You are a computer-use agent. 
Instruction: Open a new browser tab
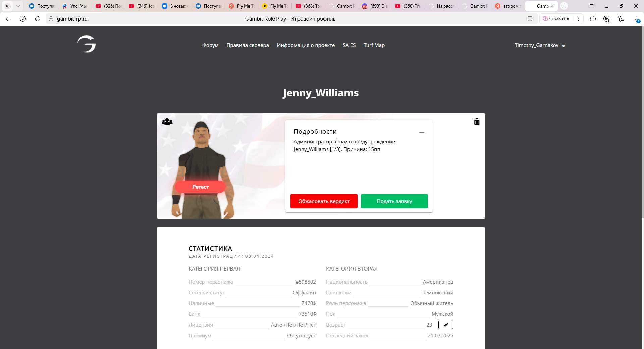564,6
